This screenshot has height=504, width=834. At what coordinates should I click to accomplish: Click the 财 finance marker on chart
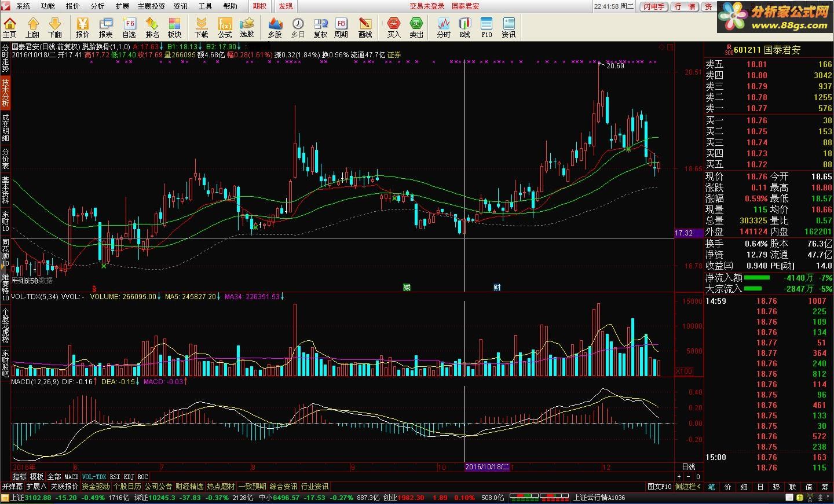click(x=497, y=287)
